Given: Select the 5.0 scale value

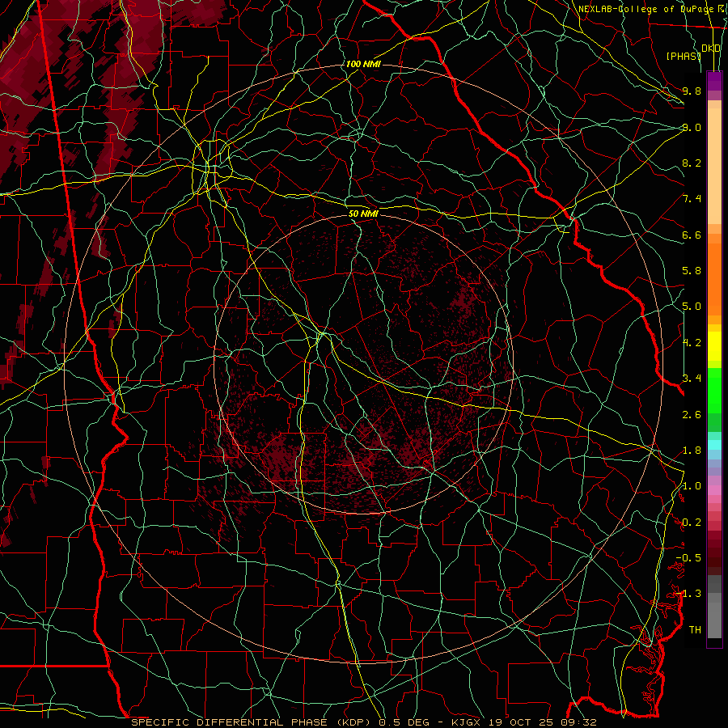Looking at the screenshot, I should pos(692,307).
